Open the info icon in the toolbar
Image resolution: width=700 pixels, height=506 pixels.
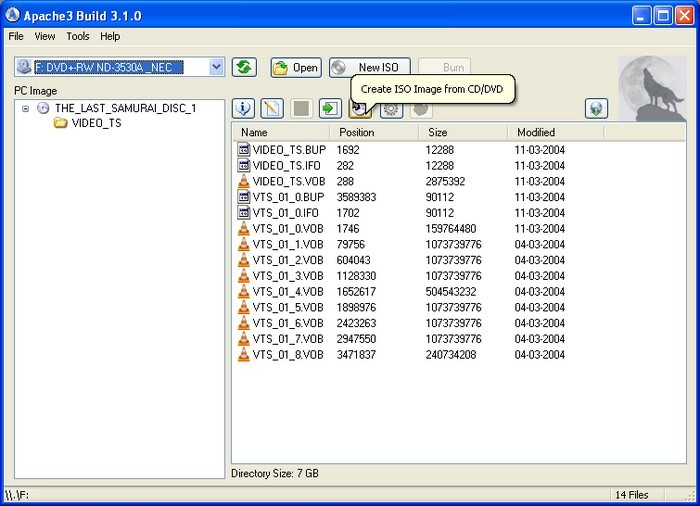pyautogui.click(x=243, y=109)
